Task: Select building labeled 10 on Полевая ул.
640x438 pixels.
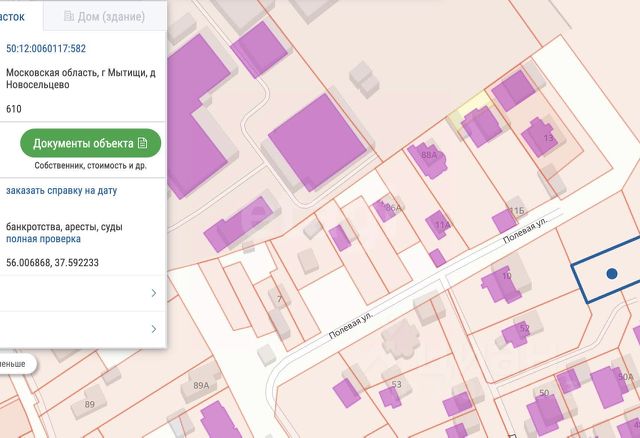Action: (500, 285)
